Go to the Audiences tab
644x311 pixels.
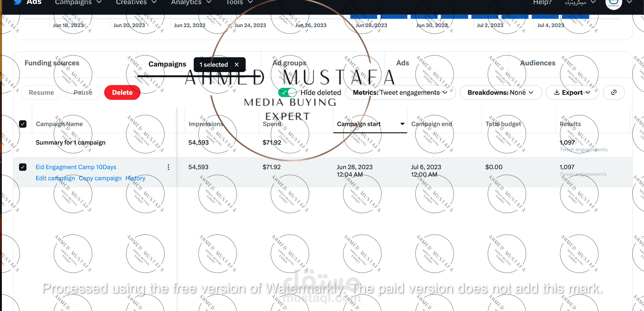538,63
